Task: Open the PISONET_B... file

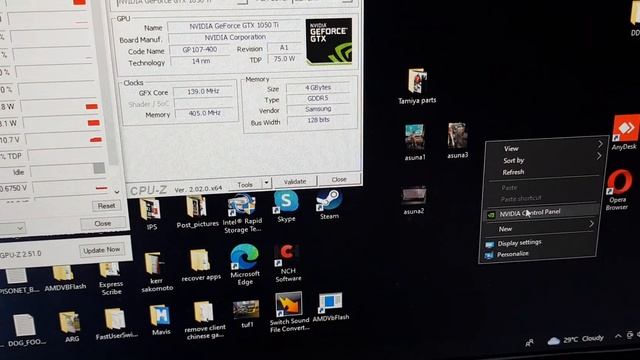Action: [x=16, y=276]
